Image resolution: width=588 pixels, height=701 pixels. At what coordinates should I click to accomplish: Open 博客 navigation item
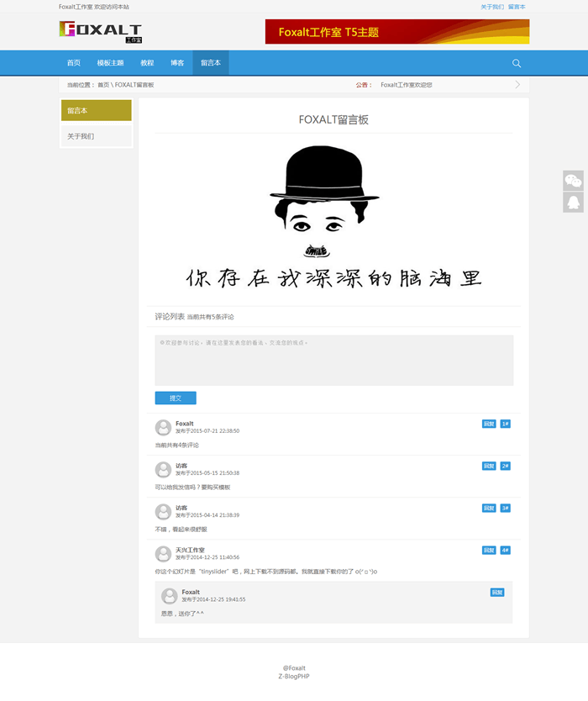tap(177, 62)
